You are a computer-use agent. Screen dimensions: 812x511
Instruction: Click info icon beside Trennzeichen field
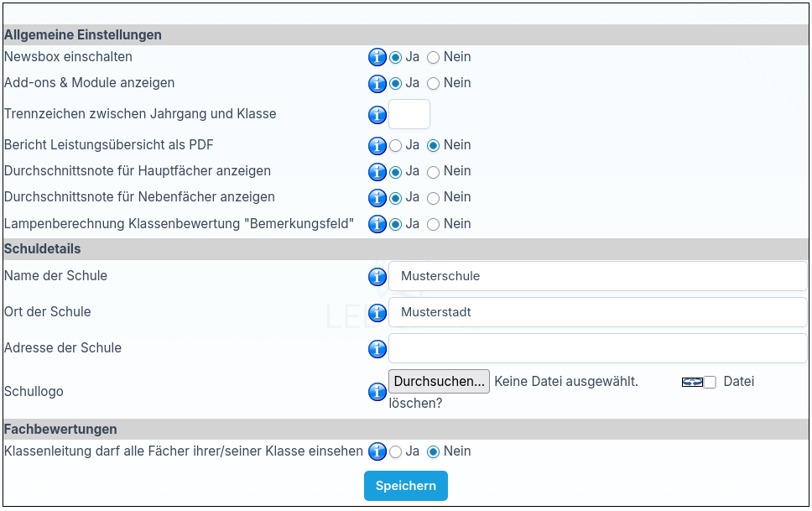(377, 115)
